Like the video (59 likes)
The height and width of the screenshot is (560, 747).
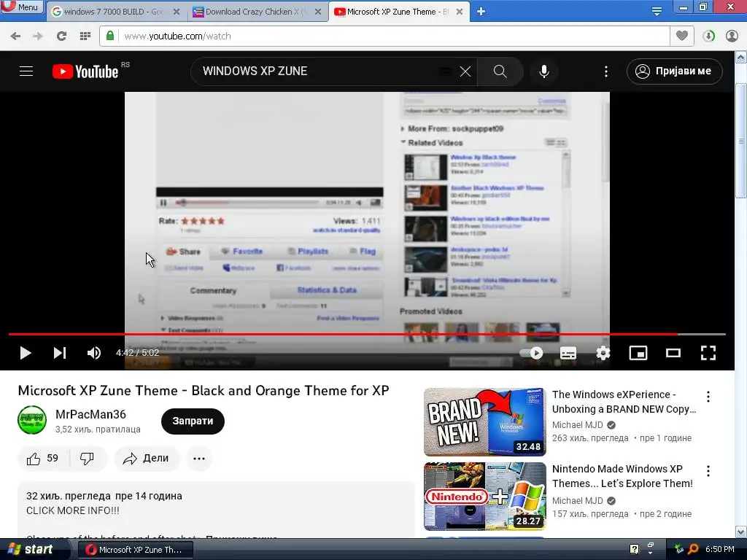pos(43,459)
